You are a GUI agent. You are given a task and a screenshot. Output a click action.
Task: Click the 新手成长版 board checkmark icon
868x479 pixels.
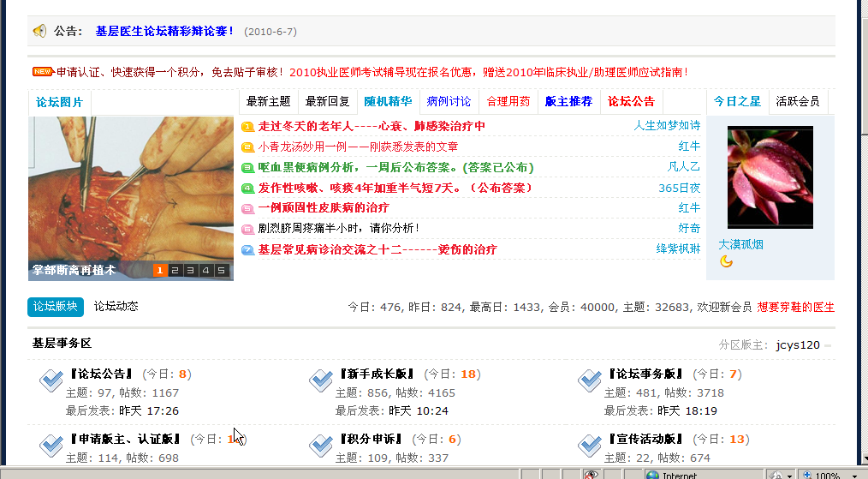[321, 381]
